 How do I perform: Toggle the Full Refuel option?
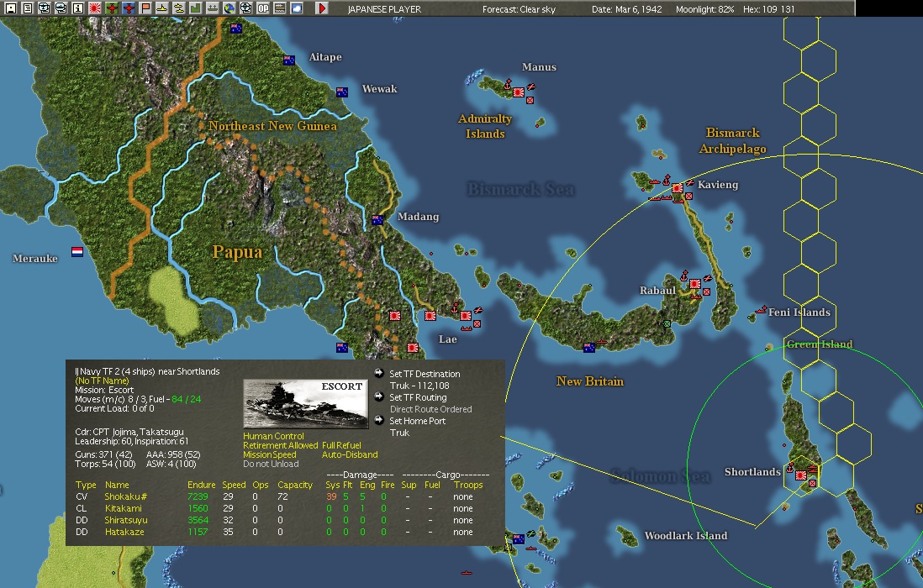(x=341, y=446)
